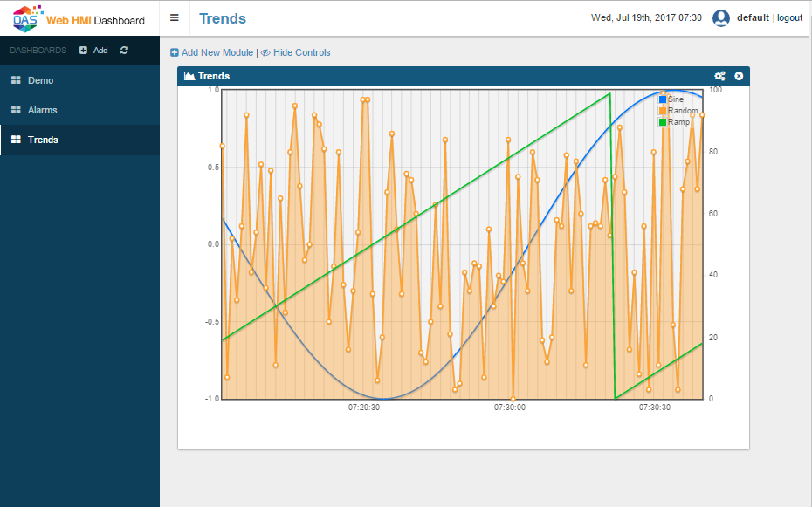This screenshot has width=812, height=507.
Task: Click the user avatar icon in the header
Action: (721, 17)
